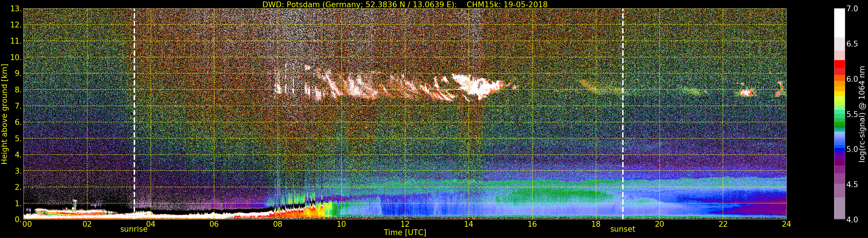Click the 'CHM15k: 19-05-2018' title text

507,4
